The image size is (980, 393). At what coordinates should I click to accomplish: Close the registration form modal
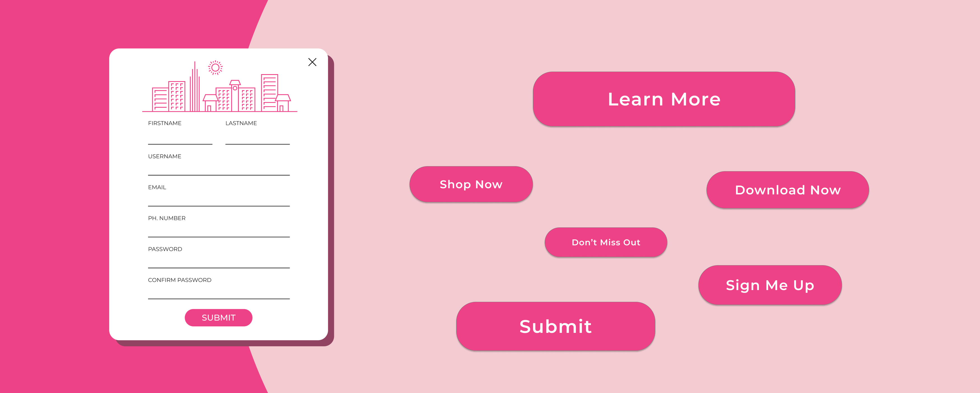[x=312, y=62]
